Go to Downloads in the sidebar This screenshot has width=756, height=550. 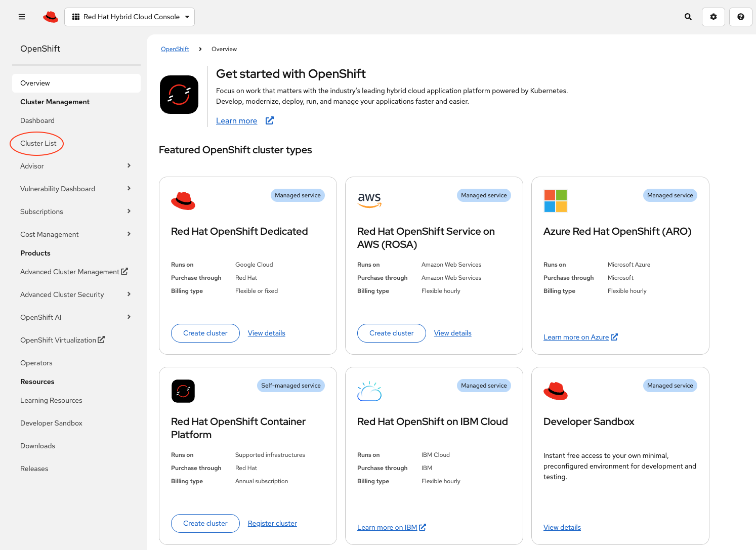pyautogui.click(x=38, y=446)
